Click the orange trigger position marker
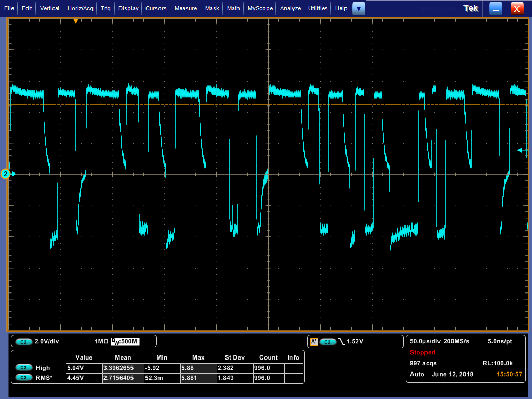 click(x=76, y=21)
